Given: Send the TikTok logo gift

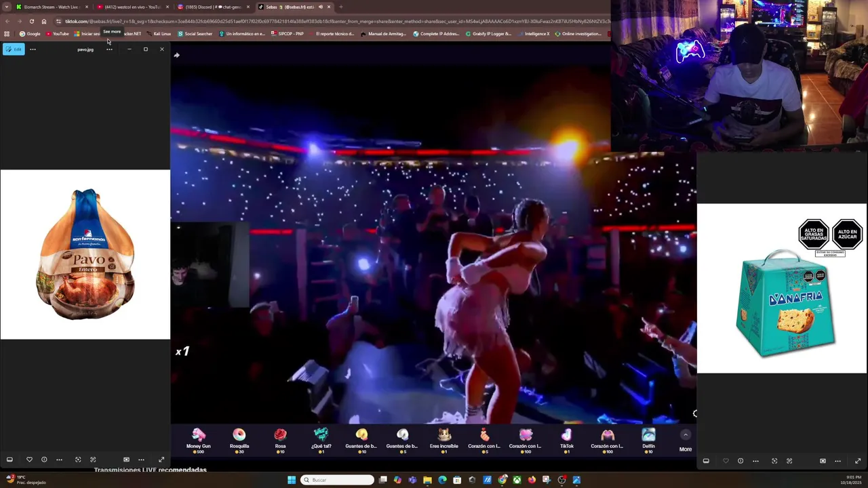Looking at the screenshot, I should [567, 439].
